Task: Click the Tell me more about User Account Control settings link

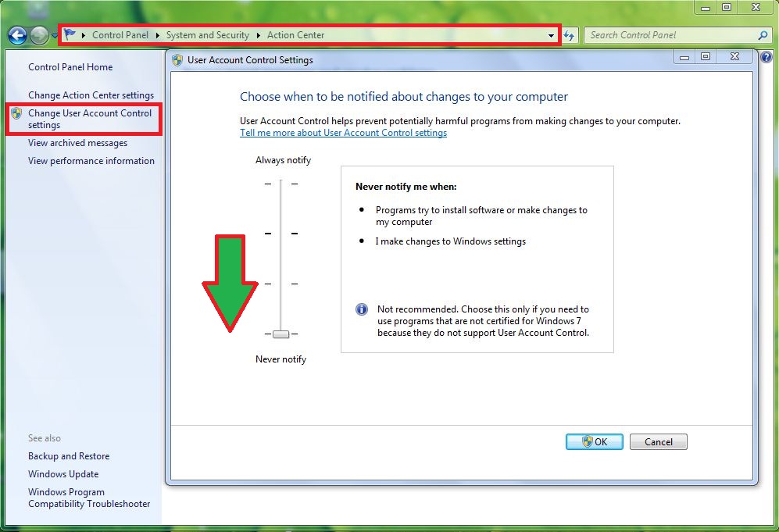Action: (343, 133)
